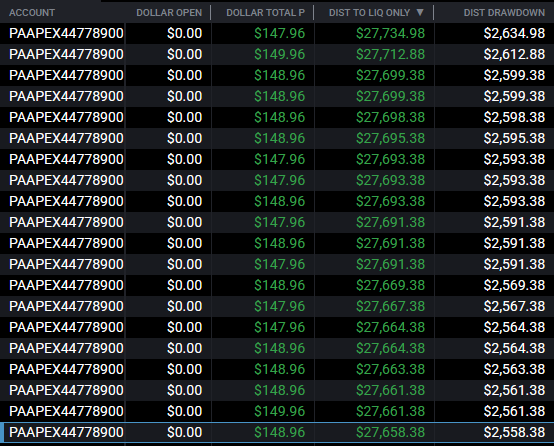Select the $2,558.38 drawdown value

(514, 432)
